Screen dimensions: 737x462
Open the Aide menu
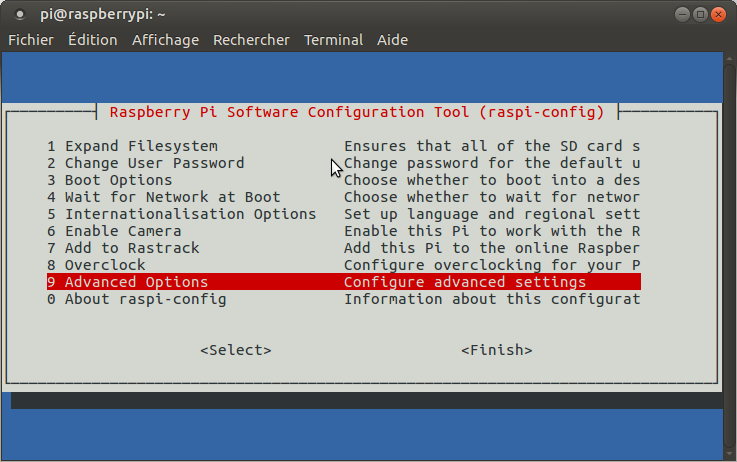(x=394, y=40)
